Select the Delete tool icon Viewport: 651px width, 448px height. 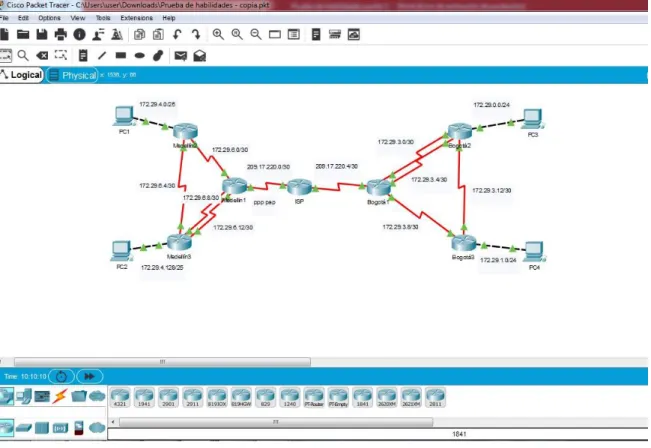(x=42, y=55)
